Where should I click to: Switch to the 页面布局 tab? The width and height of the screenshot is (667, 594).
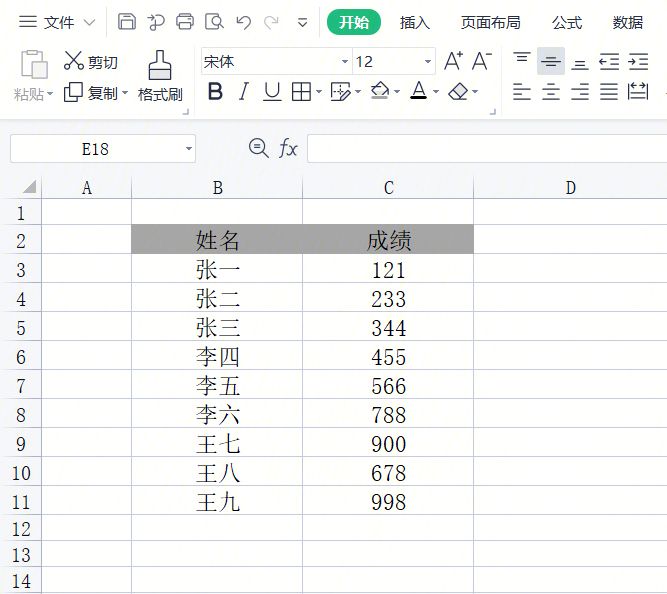click(490, 23)
